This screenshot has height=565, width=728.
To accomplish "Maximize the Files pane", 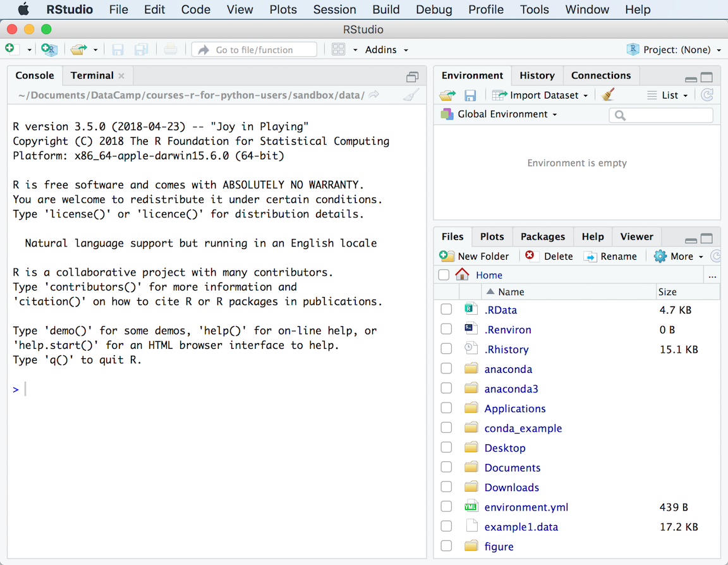I will (x=706, y=238).
